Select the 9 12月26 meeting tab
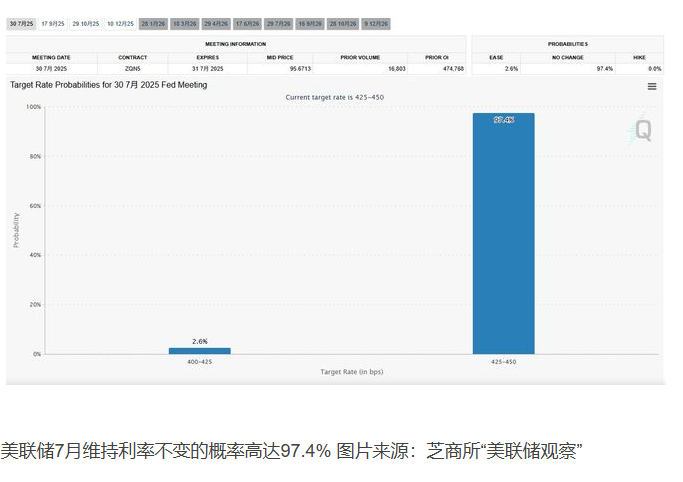This screenshot has width=683, height=482. (375, 23)
